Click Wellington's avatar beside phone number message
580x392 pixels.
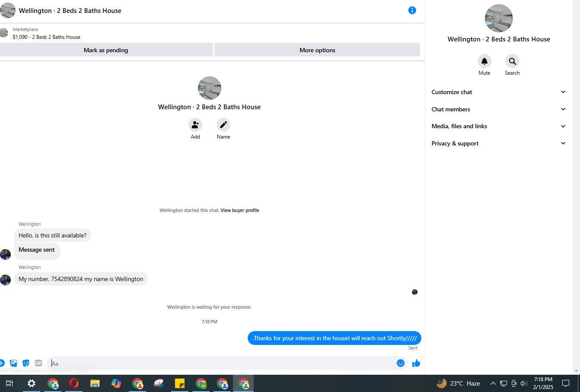tap(5, 280)
